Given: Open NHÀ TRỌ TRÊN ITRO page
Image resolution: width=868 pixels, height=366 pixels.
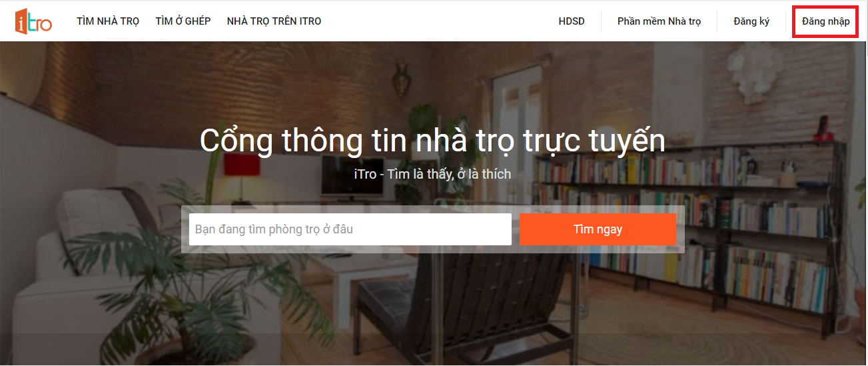Looking at the screenshot, I should tap(274, 21).
